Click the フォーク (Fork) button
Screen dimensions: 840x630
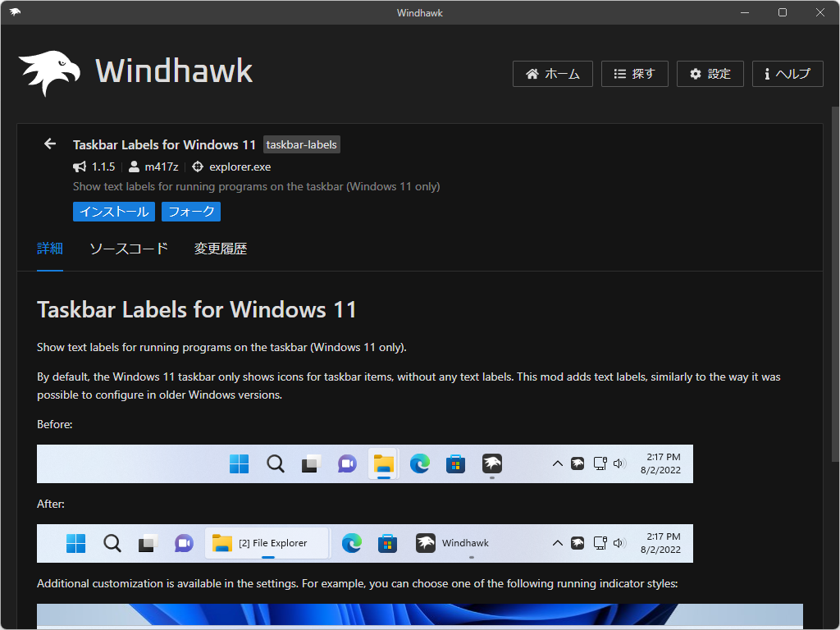pyautogui.click(x=191, y=212)
